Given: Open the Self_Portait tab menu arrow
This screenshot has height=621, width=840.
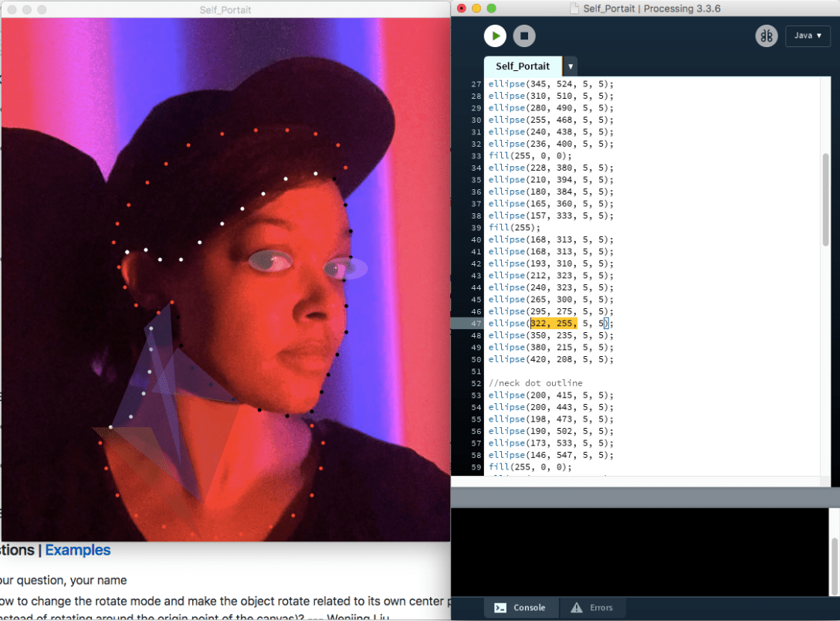Looking at the screenshot, I should 569,66.
